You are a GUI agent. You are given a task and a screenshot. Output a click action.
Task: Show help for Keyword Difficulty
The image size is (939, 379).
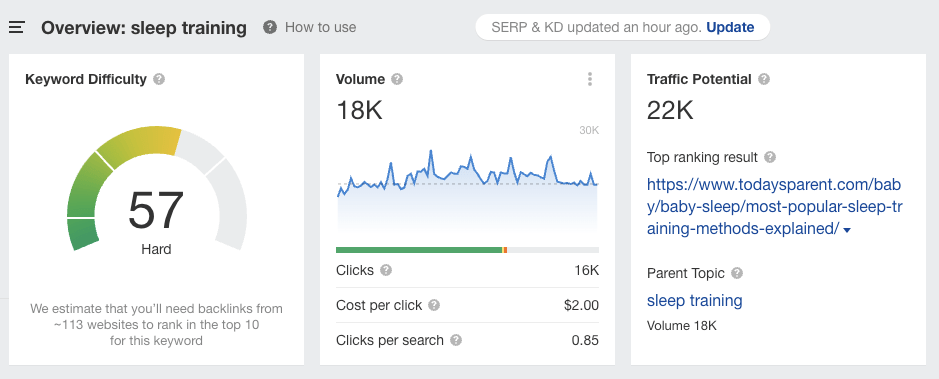click(x=159, y=79)
